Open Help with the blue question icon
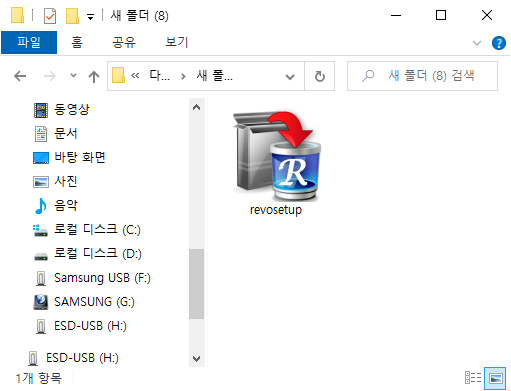This screenshot has height=391, width=511. (499, 43)
